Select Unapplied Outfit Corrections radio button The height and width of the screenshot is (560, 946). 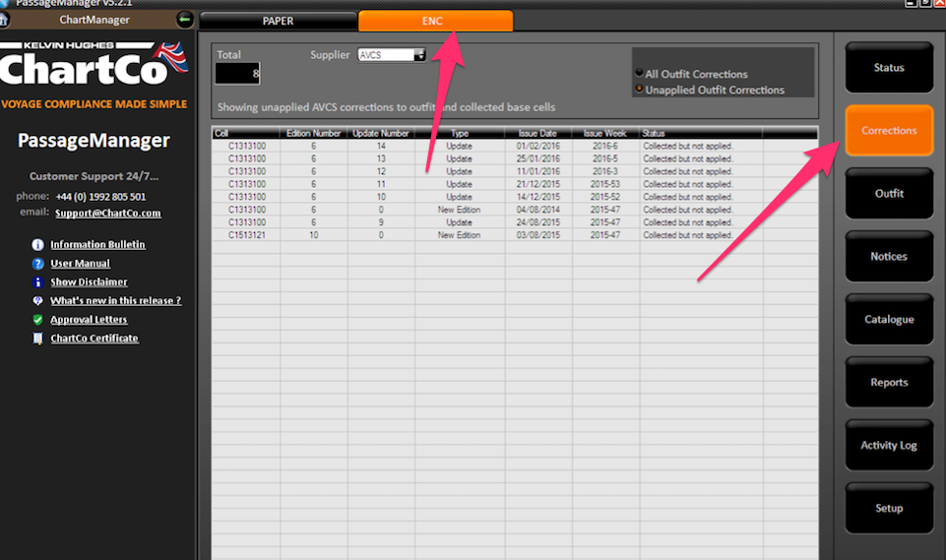[x=639, y=89]
